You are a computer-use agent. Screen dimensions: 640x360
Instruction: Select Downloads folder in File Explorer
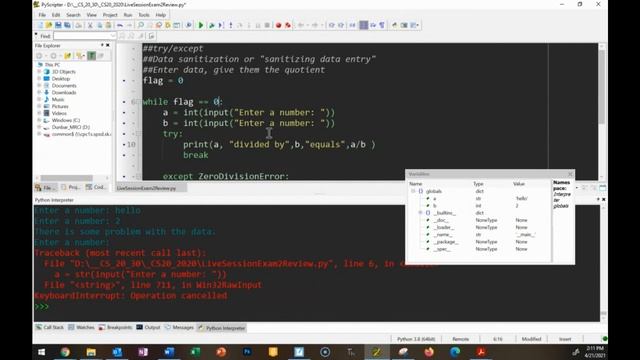pos(64,92)
